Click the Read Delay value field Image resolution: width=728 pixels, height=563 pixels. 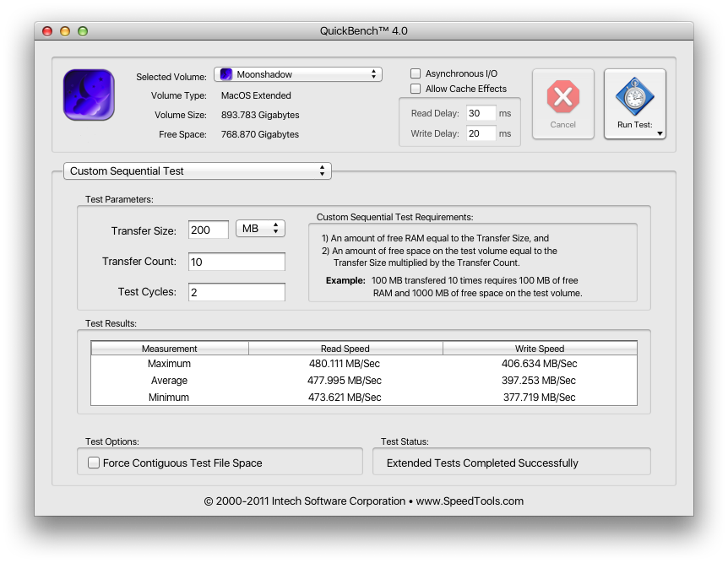[481, 113]
